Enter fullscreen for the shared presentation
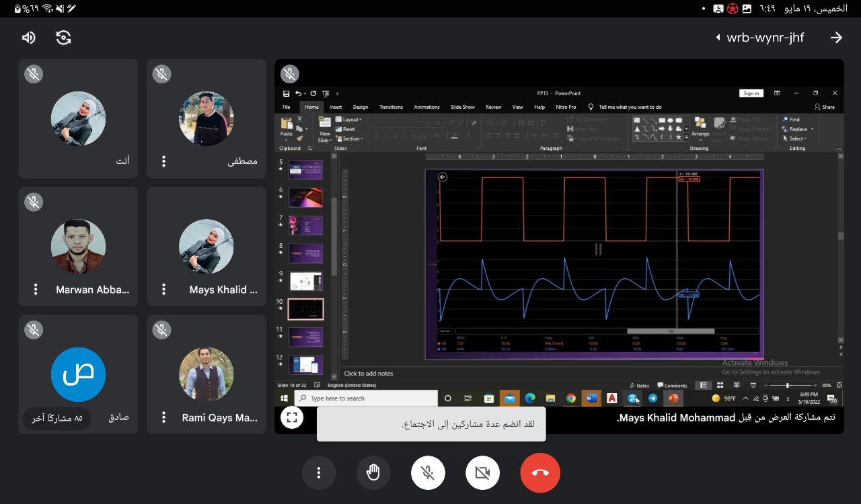Screen dimensions: 861x504 tap(291, 417)
